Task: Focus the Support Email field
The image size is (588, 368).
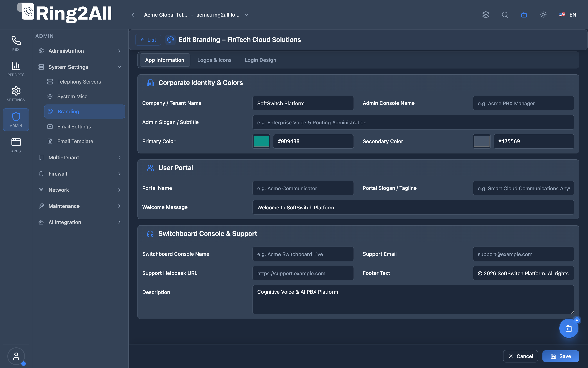Action: (x=524, y=254)
